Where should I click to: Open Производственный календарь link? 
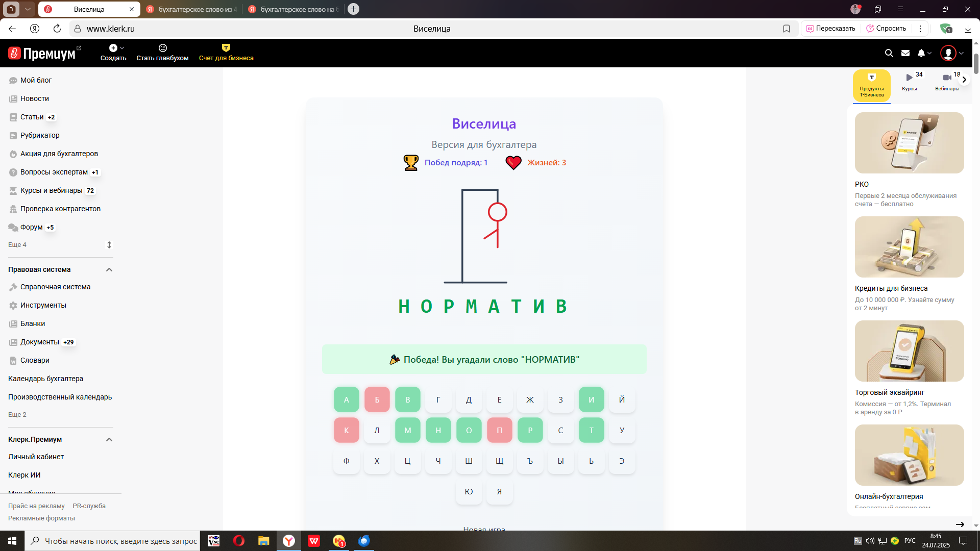60,397
